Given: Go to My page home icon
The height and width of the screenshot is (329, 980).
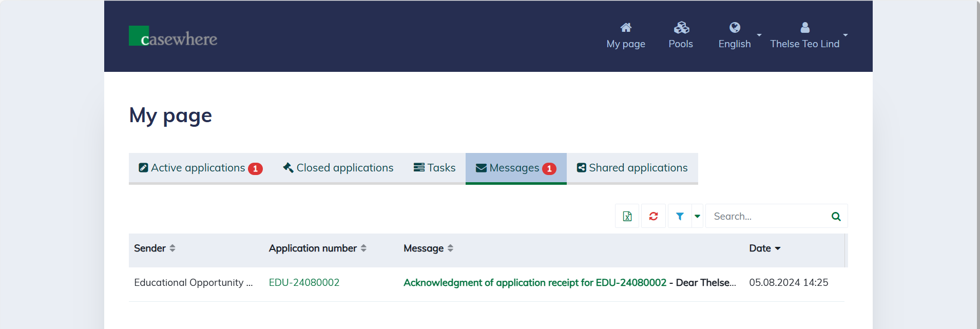Looking at the screenshot, I should 625,28.
